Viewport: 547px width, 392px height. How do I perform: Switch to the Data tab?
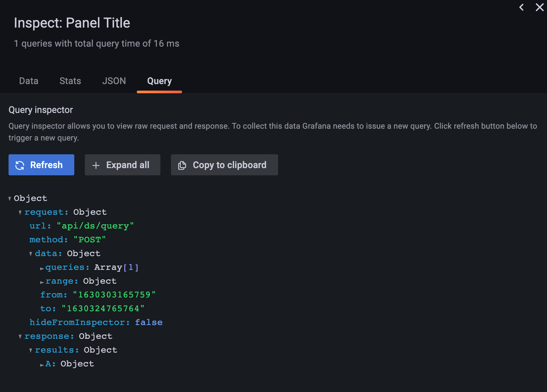29,81
